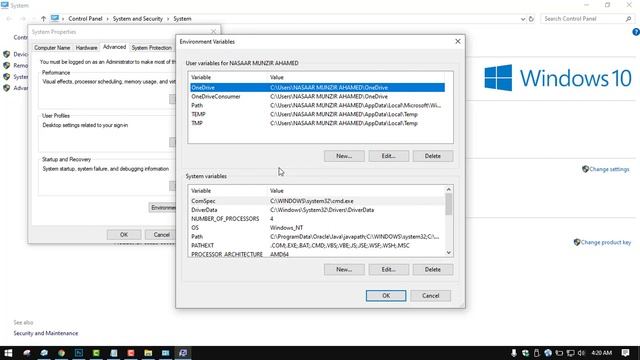Click Edit under System variables
This screenshot has width=640, height=360.
click(389, 269)
